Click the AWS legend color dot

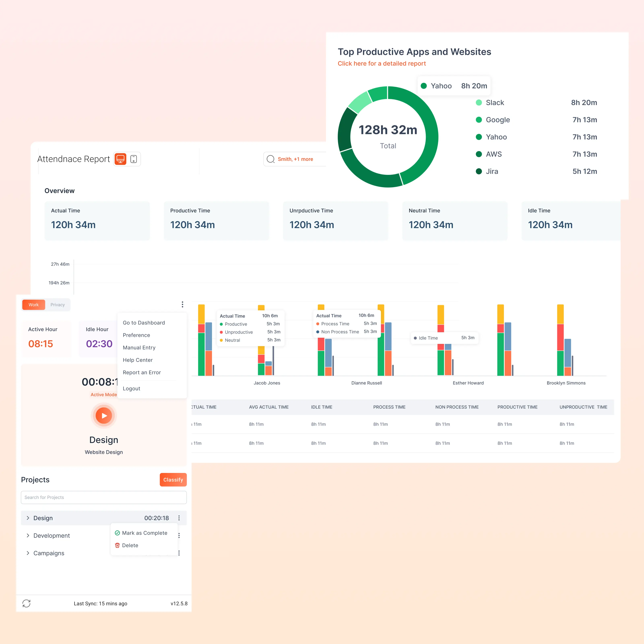coord(479,154)
